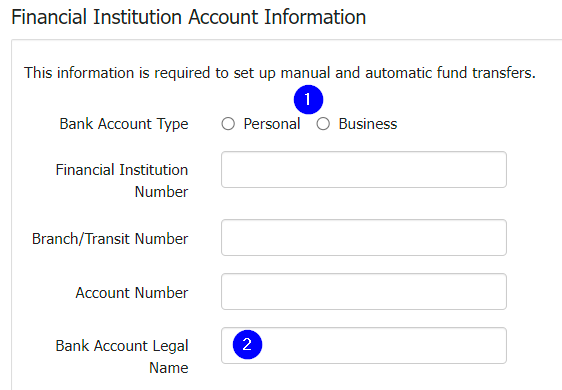Click the Bank Account Legal Name field

click(364, 346)
